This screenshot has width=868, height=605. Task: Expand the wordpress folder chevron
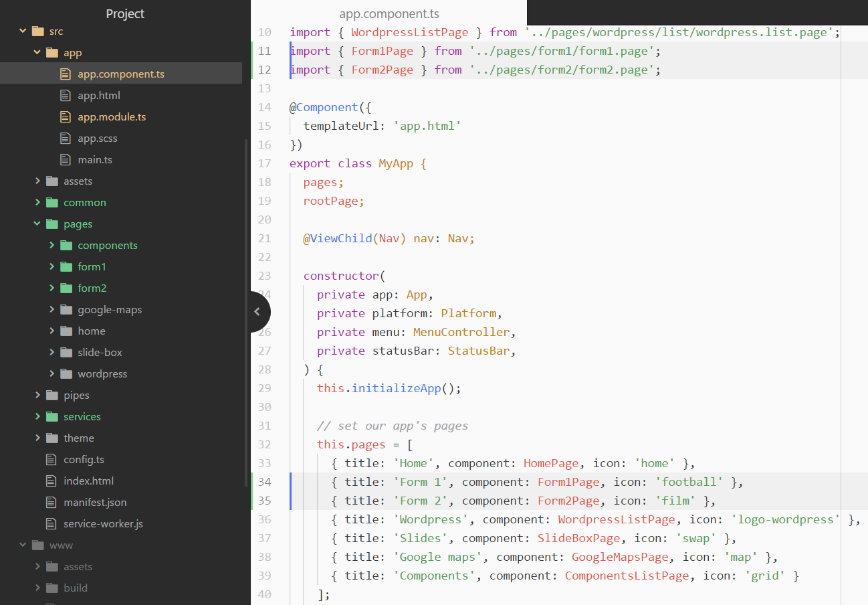pyautogui.click(x=51, y=373)
